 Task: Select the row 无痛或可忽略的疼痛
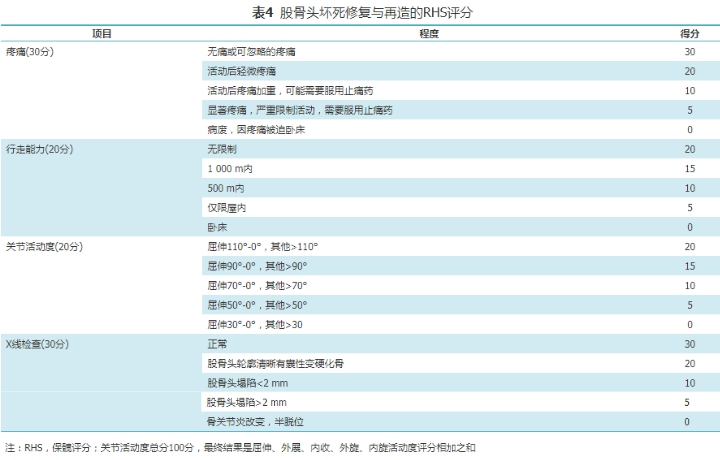pyautogui.click(x=461, y=52)
